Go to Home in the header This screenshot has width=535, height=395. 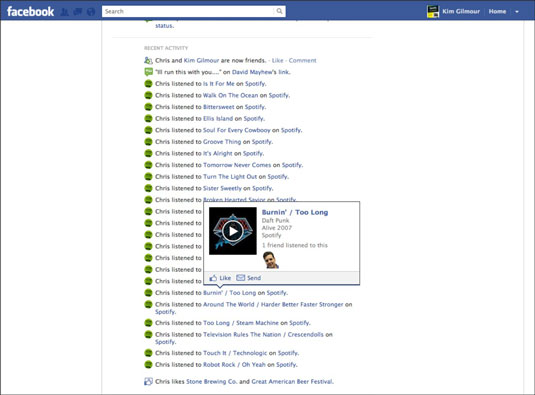pos(497,12)
